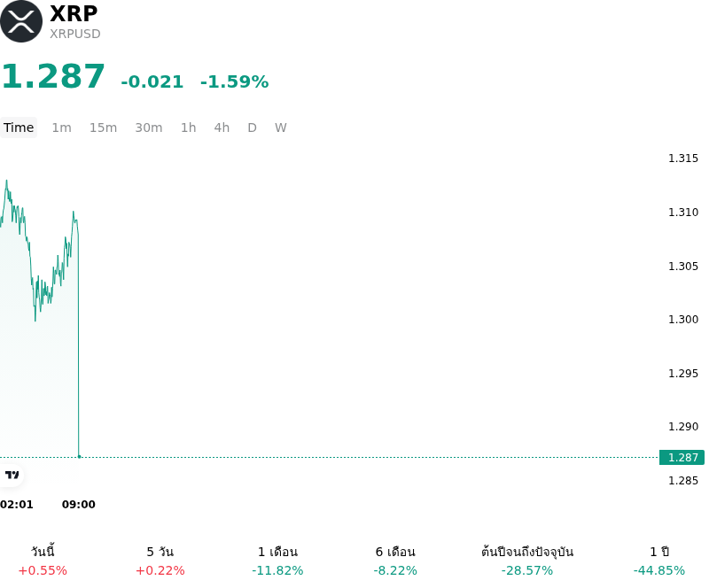Image resolution: width=709 pixels, height=588 pixels.
Task: Click the XRP title link
Action: pyautogui.click(x=74, y=13)
